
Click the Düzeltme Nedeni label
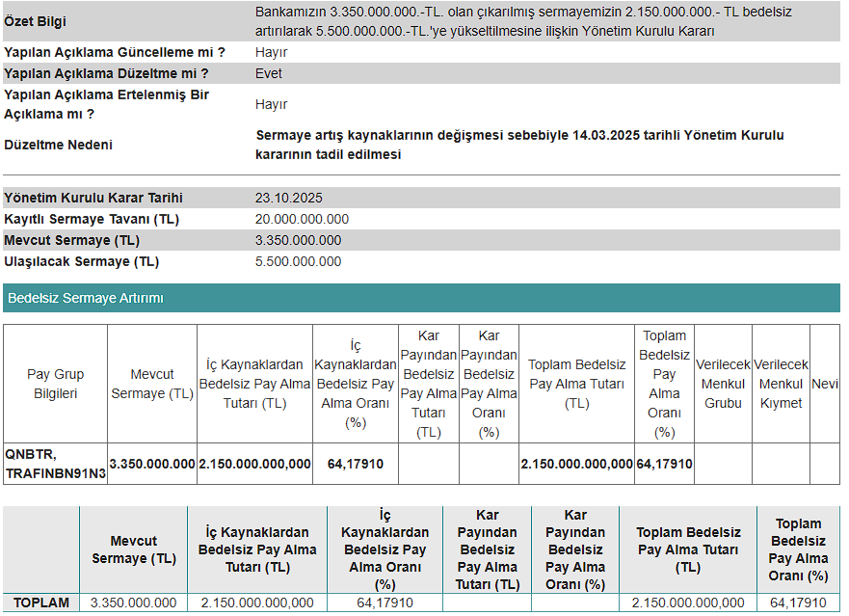point(58,145)
